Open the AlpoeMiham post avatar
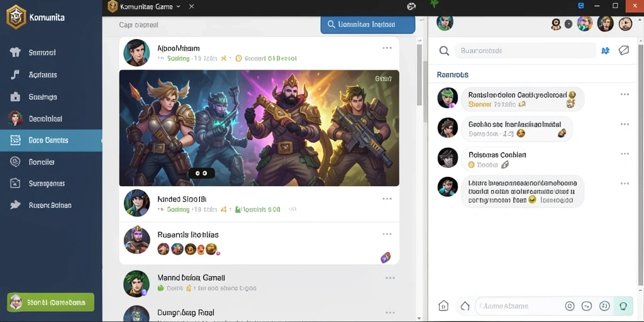Screen dimensions: 644x322 (x=136, y=52)
